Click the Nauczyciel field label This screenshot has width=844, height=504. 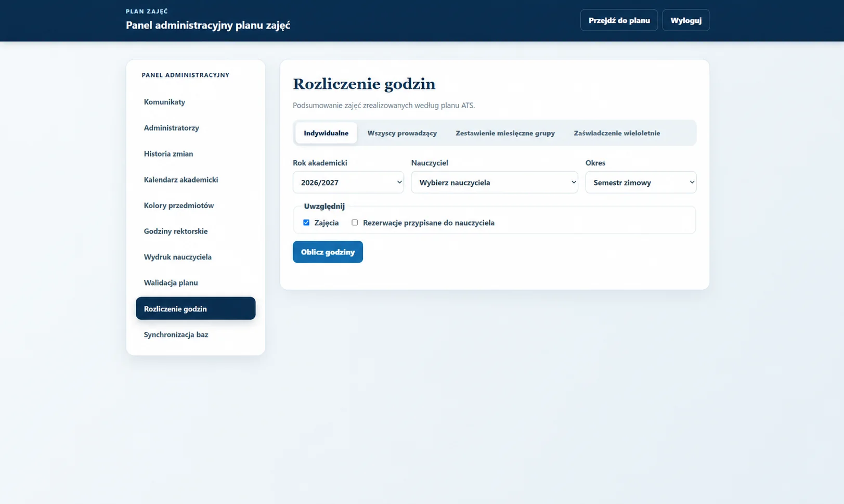[x=430, y=163]
